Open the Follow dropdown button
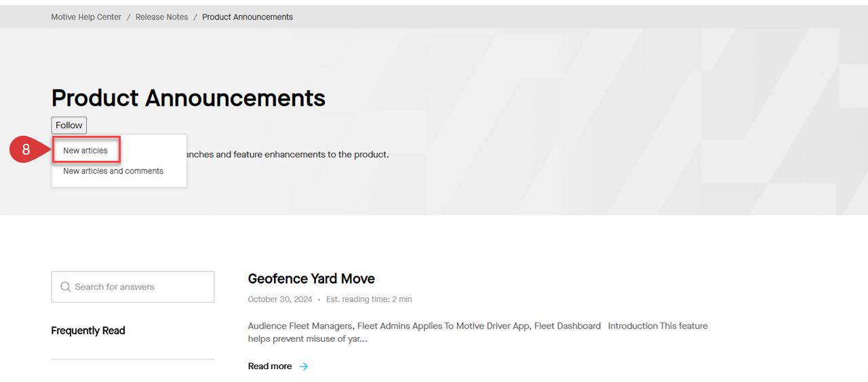This screenshot has width=868, height=382. click(69, 125)
